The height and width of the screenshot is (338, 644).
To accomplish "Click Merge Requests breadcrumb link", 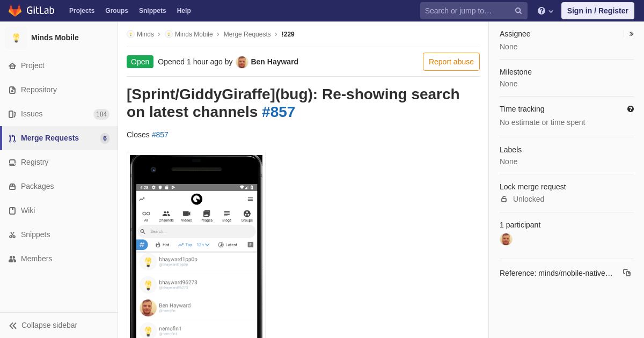I will pos(247,34).
